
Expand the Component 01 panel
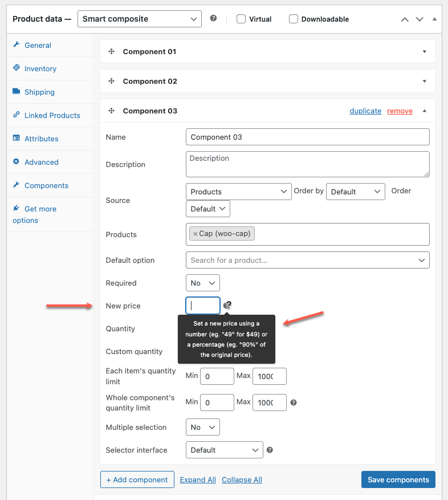[x=424, y=51]
